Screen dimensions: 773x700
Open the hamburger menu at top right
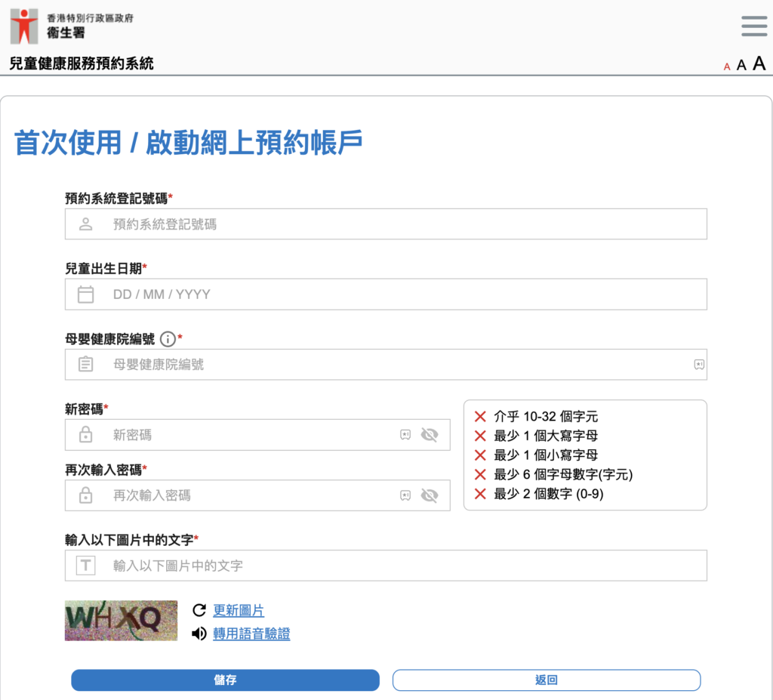tap(753, 26)
